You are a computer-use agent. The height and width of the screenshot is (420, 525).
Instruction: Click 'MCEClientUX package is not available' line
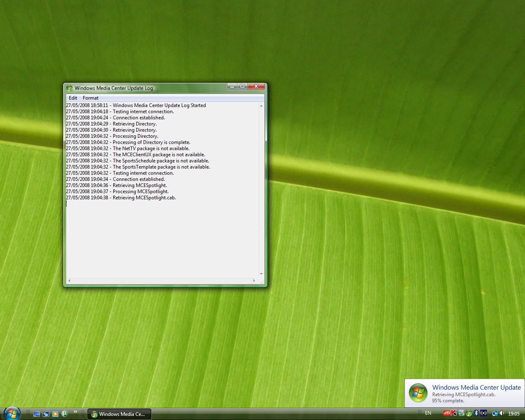(135, 155)
